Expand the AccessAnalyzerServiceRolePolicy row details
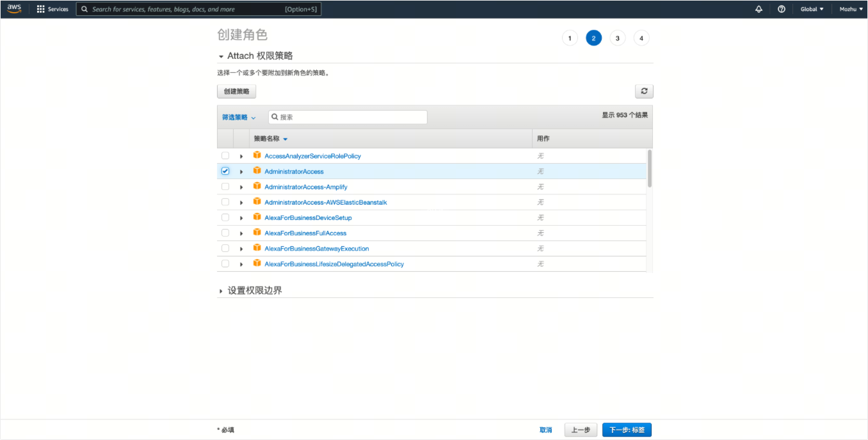Viewport: 868px width, 440px height. click(241, 156)
